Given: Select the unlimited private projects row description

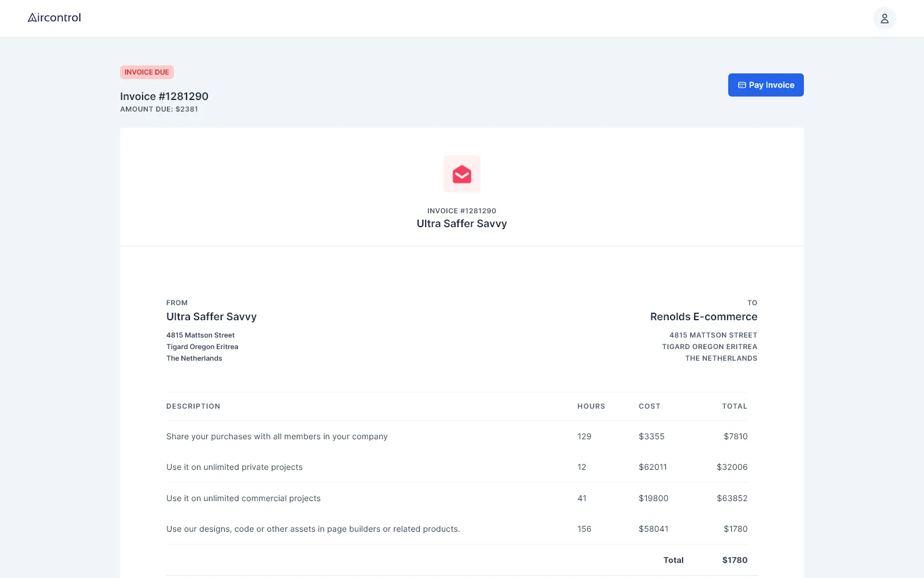Looking at the screenshot, I should click(x=234, y=467).
